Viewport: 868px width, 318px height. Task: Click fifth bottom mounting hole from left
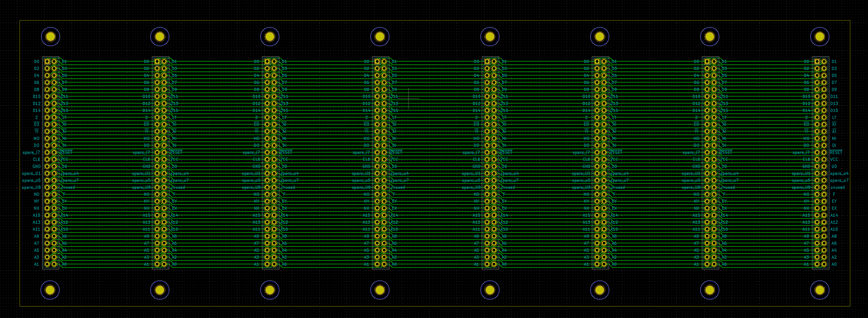[490, 290]
